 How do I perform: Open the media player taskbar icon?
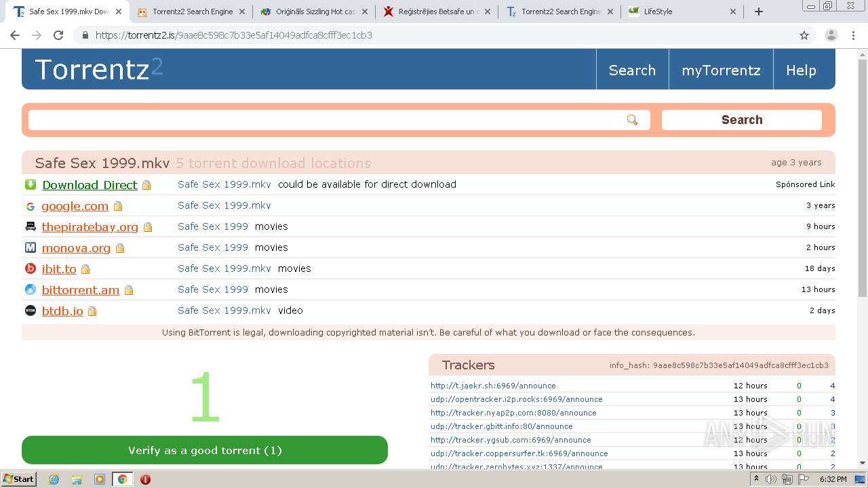pos(100,479)
